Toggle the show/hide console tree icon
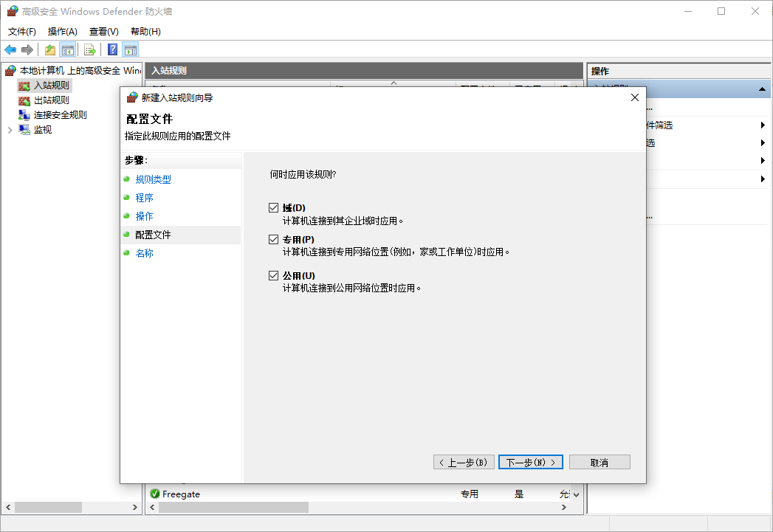Screen dimensions: 773x532 pos(67,49)
